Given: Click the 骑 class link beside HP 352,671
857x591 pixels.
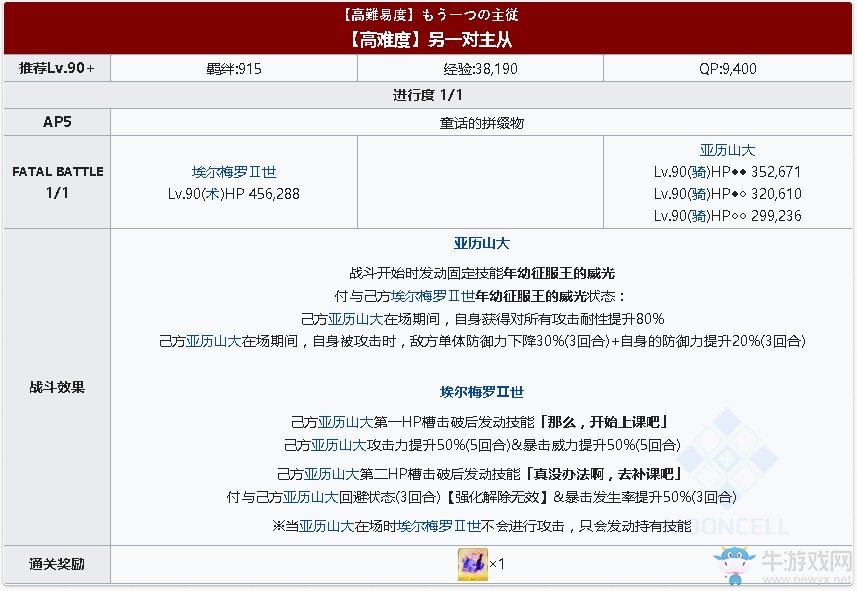Looking at the screenshot, I should pos(699,172).
